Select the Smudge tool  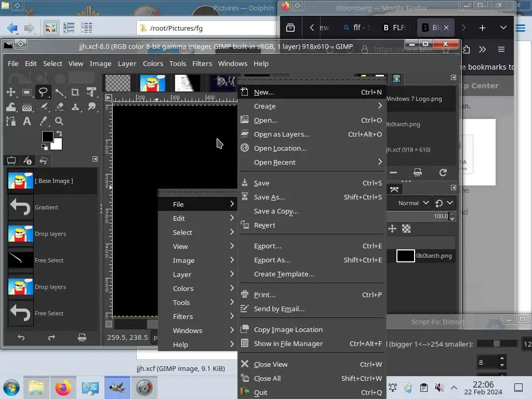click(91, 107)
